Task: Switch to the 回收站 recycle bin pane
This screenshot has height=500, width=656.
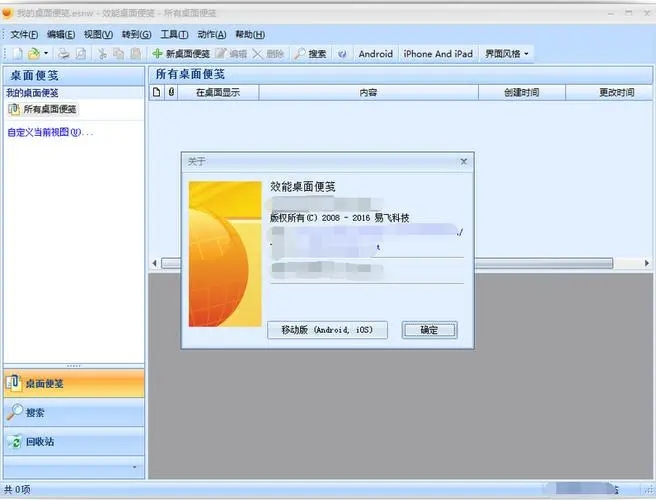Action: [74, 441]
